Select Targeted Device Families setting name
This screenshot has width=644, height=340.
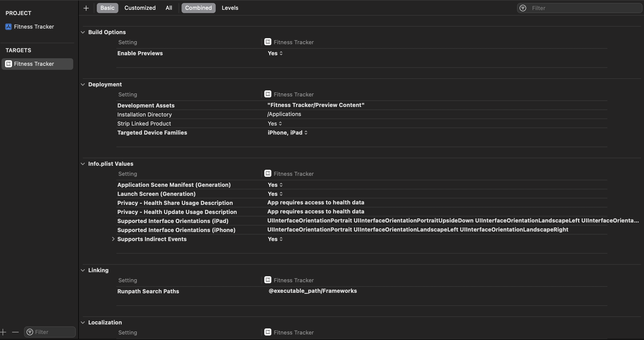pos(152,133)
